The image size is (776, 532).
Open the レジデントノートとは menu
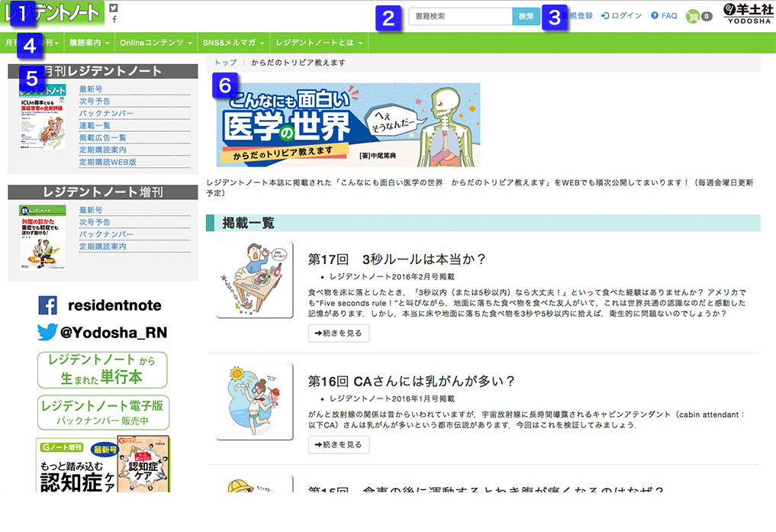point(319,43)
